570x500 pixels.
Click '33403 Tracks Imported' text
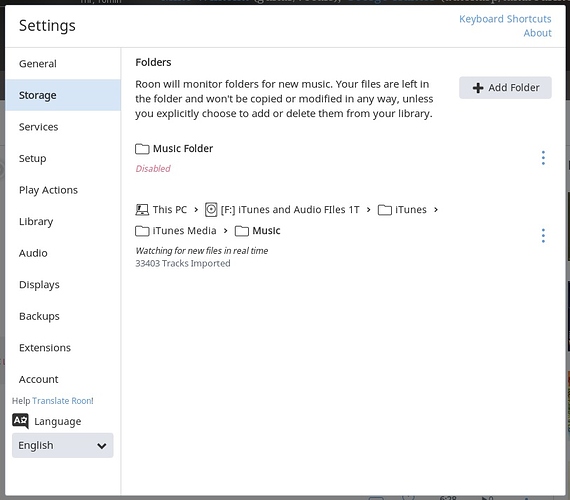[183, 263]
